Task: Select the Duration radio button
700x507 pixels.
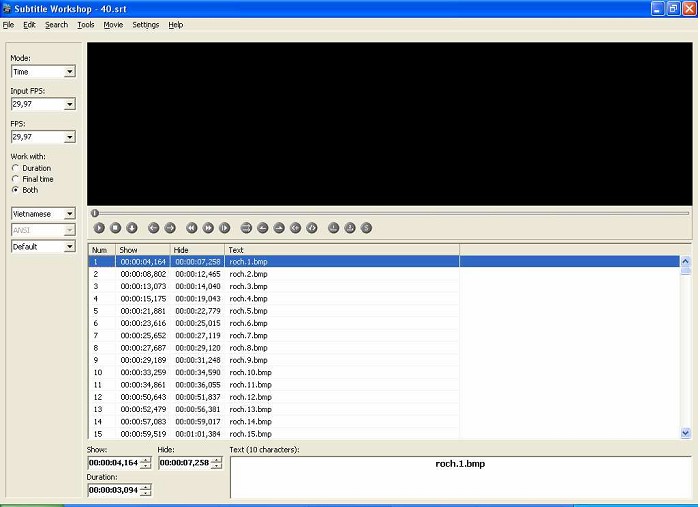Action: pyautogui.click(x=16, y=168)
